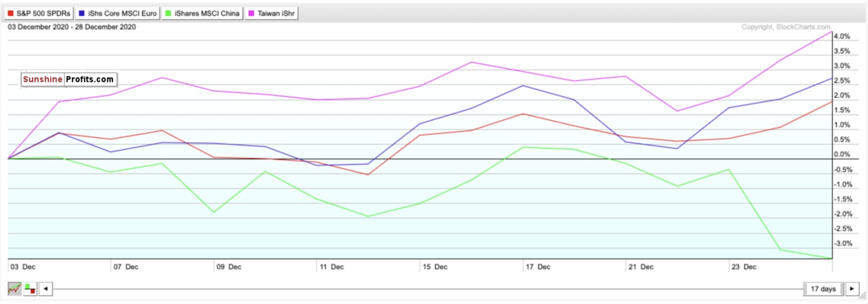Click the -3.0% y-axis label
Image resolution: width=868 pixels, height=304 pixels.
843,243
